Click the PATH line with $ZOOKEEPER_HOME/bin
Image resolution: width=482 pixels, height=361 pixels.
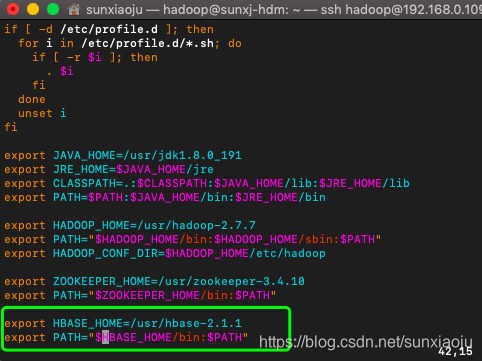pyautogui.click(x=141, y=295)
